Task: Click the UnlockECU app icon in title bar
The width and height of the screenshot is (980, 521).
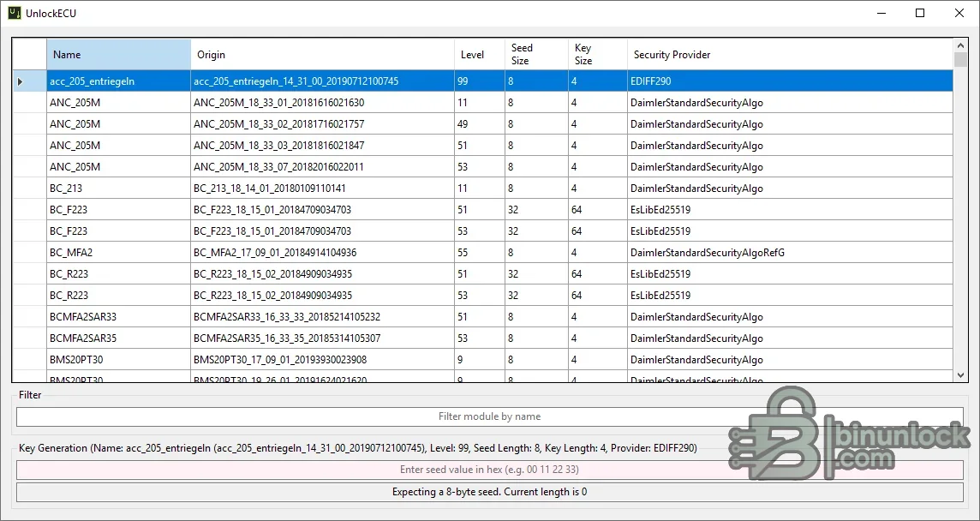Action: 15,13
